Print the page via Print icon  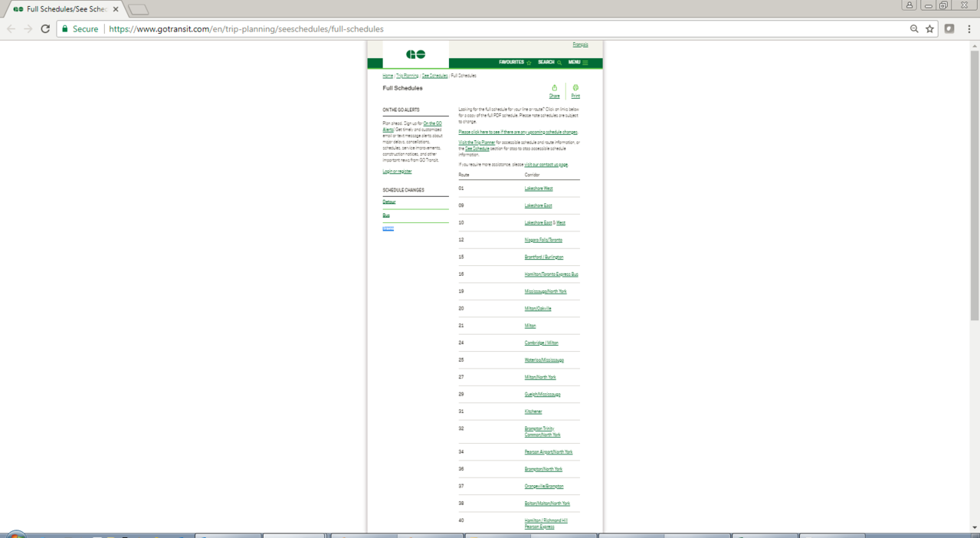pos(575,90)
